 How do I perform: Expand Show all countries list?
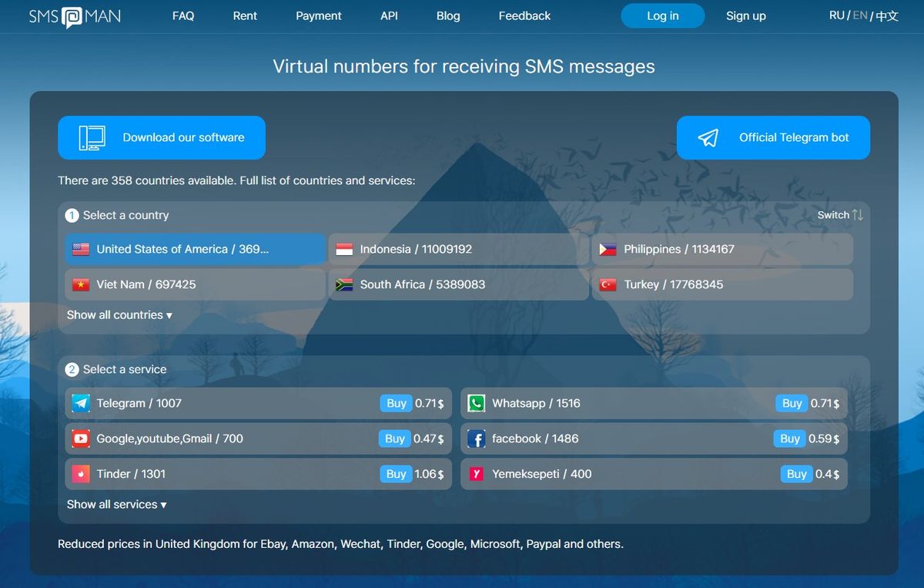click(x=119, y=314)
